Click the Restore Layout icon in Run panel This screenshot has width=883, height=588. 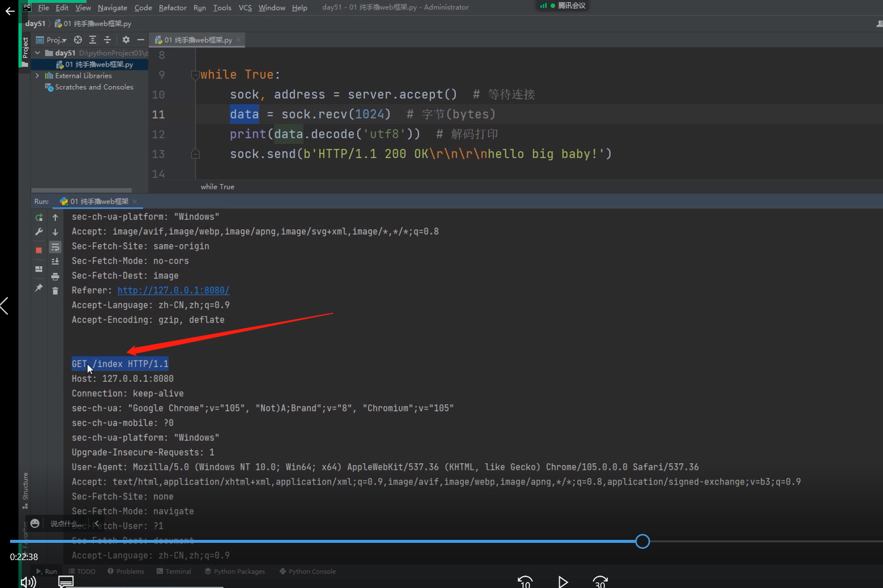39,269
